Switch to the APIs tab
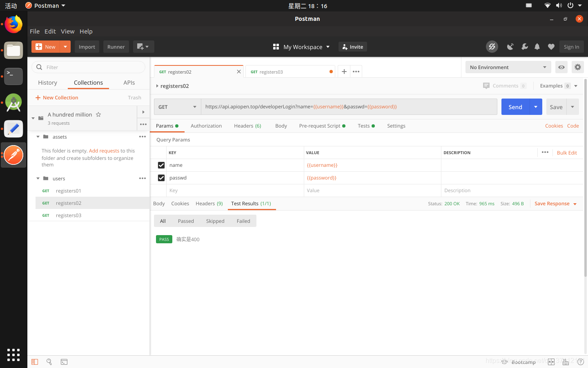588x368 pixels. (x=129, y=83)
